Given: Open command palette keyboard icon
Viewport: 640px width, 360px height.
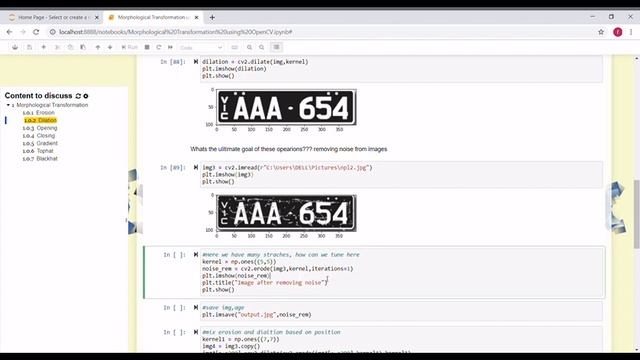Looking at the screenshot, I should coord(234,47).
